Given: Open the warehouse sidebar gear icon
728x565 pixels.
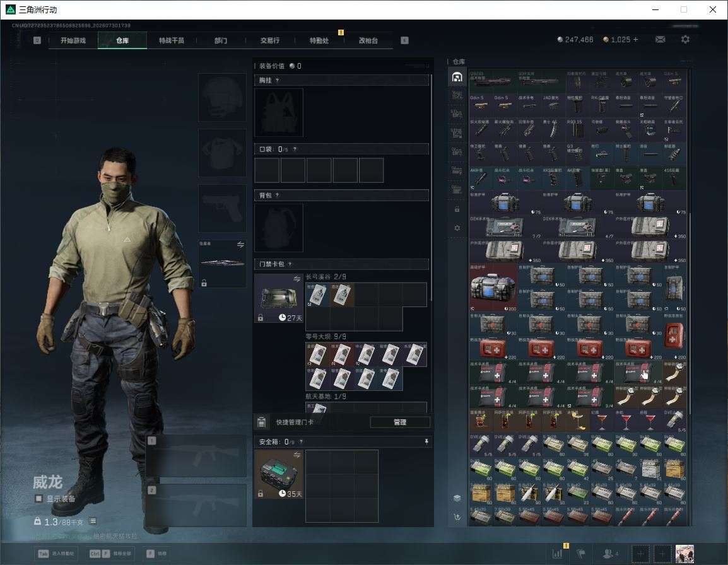Looking at the screenshot, I should [x=457, y=228].
